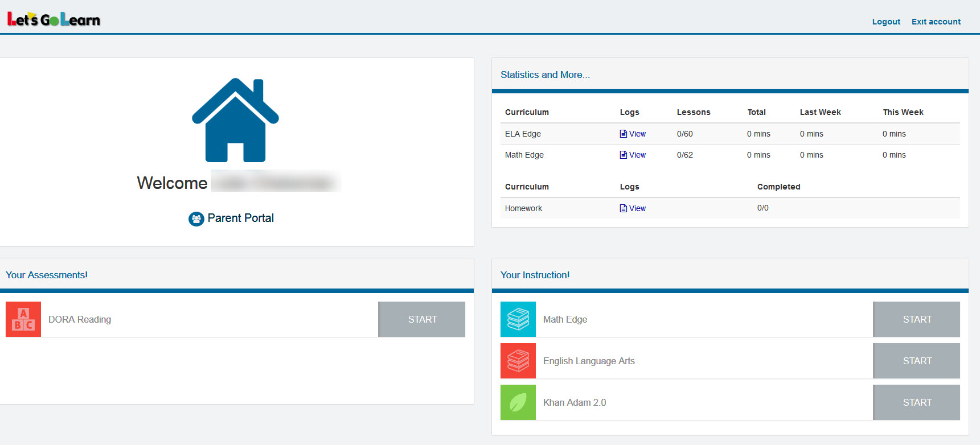Click the Total column header

pos(756,112)
